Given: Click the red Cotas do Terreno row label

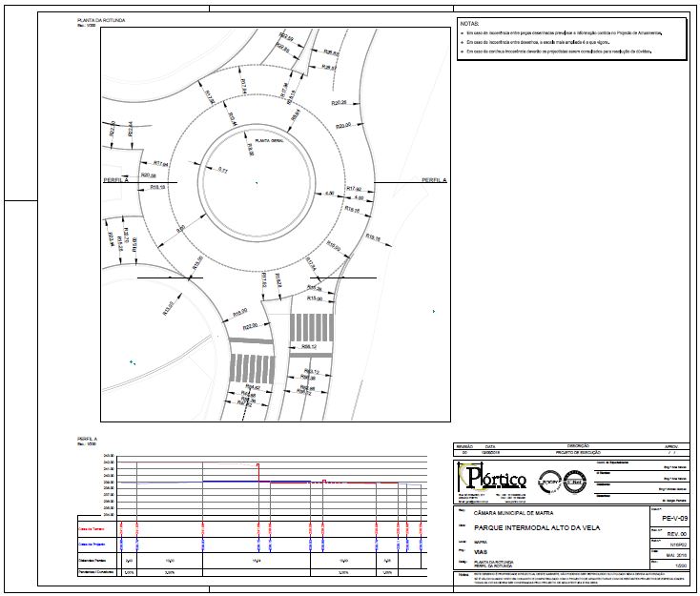Looking at the screenshot, I should [x=91, y=525].
